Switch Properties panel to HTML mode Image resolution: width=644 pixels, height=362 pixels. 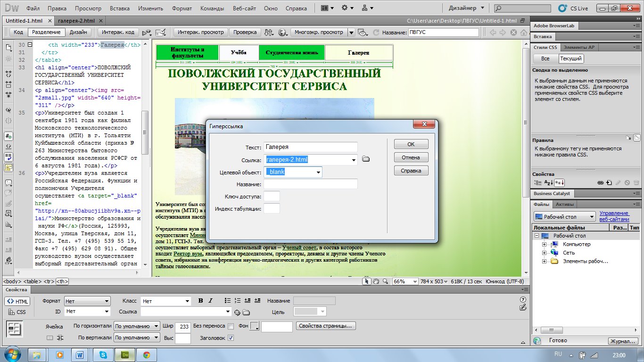pos(17,301)
